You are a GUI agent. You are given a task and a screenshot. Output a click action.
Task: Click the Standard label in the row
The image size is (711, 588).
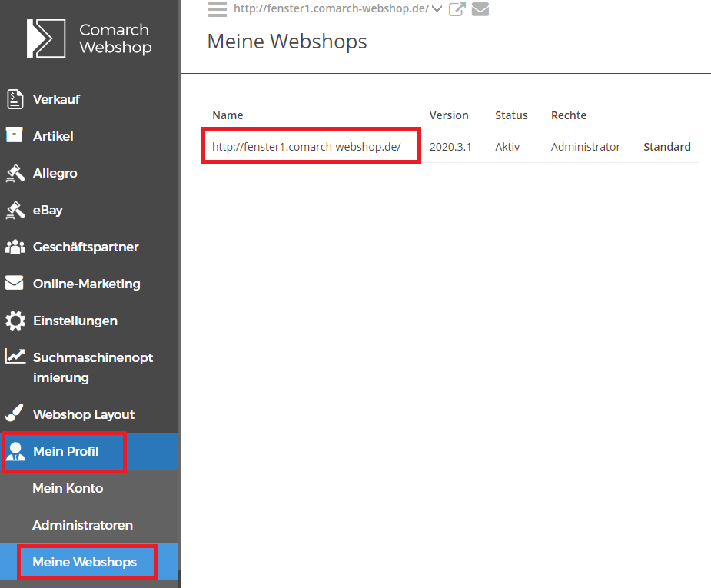coord(667,147)
